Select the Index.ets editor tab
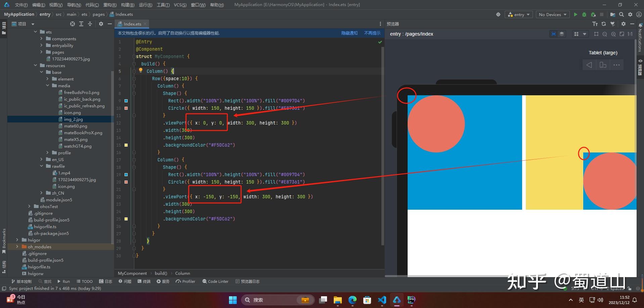 click(132, 24)
